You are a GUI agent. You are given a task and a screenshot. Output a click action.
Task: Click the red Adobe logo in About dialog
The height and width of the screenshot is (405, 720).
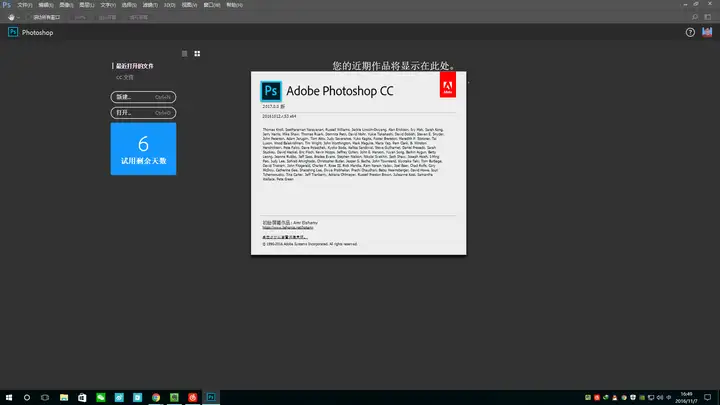448,84
